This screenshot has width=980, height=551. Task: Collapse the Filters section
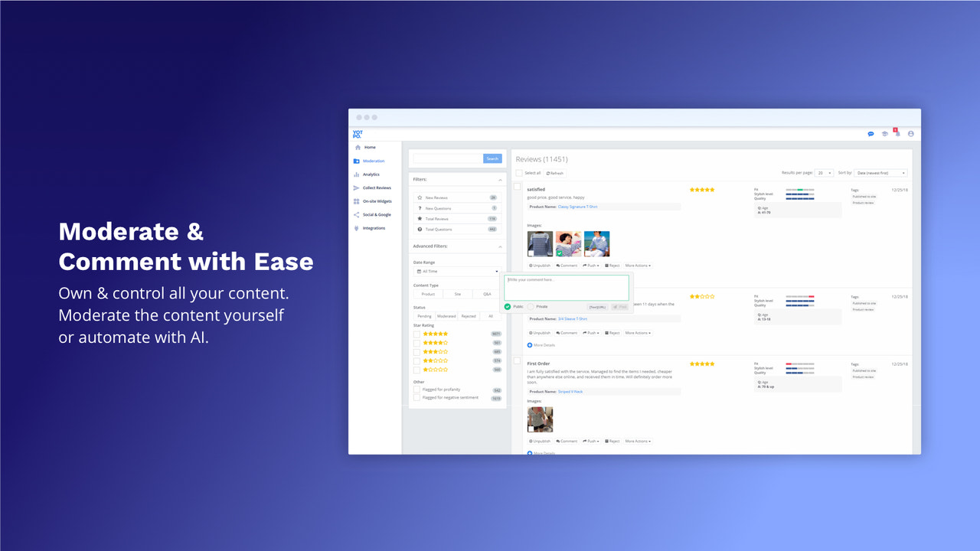[x=500, y=179]
